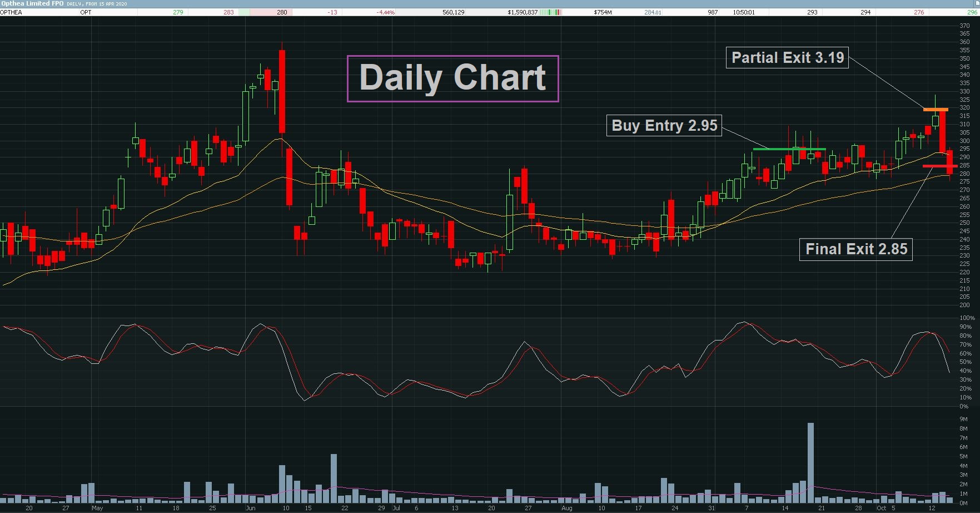
Task: Click the price change value -13
Action: pos(332,12)
